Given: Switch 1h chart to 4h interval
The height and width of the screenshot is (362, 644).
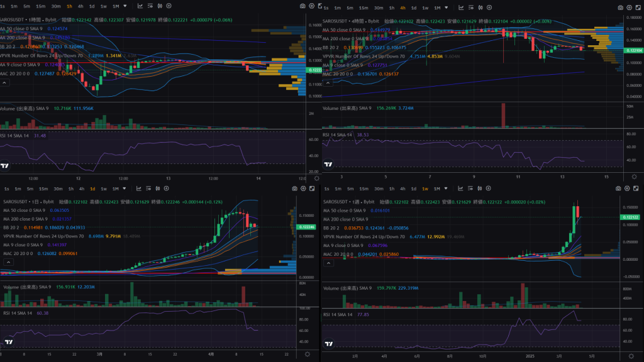Looking at the screenshot, I should 80,6.
